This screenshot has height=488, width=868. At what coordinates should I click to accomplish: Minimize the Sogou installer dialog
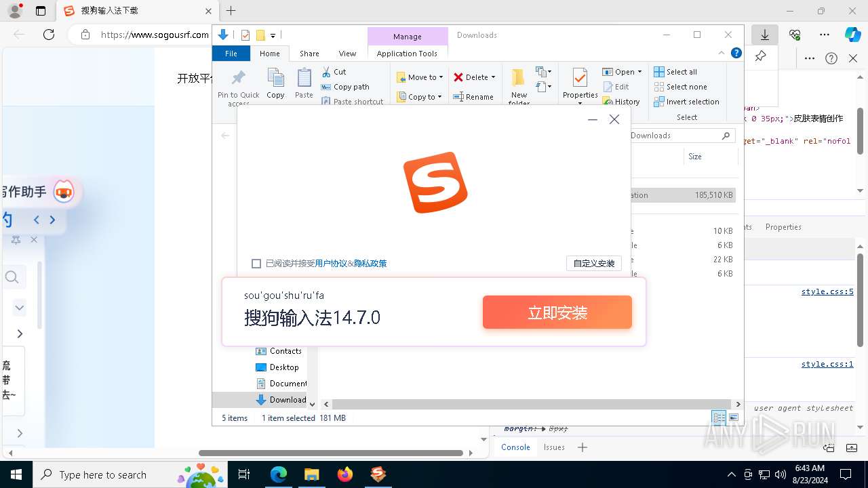pyautogui.click(x=593, y=119)
